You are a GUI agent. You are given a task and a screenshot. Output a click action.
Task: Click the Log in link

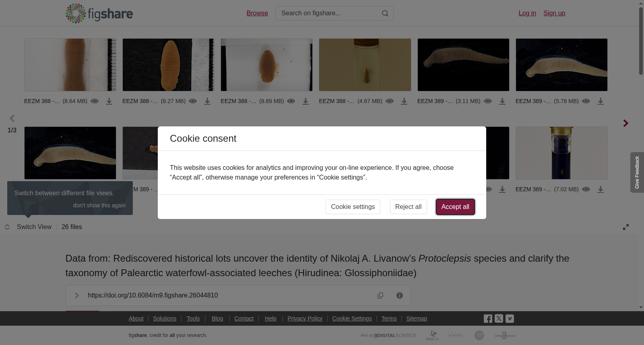[x=527, y=13]
